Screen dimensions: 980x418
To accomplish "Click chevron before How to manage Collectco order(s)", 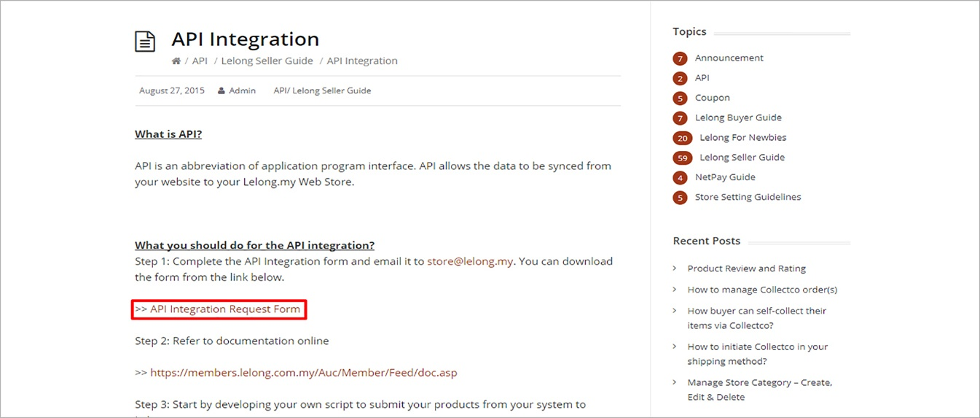I will click(x=675, y=290).
